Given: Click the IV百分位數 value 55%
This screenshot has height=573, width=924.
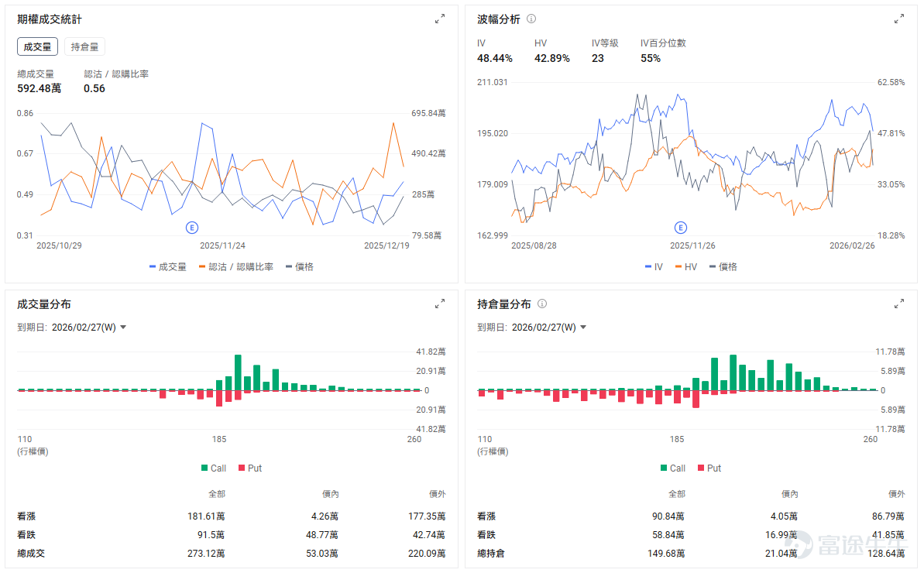Looking at the screenshot, I should tap(651, 58).
